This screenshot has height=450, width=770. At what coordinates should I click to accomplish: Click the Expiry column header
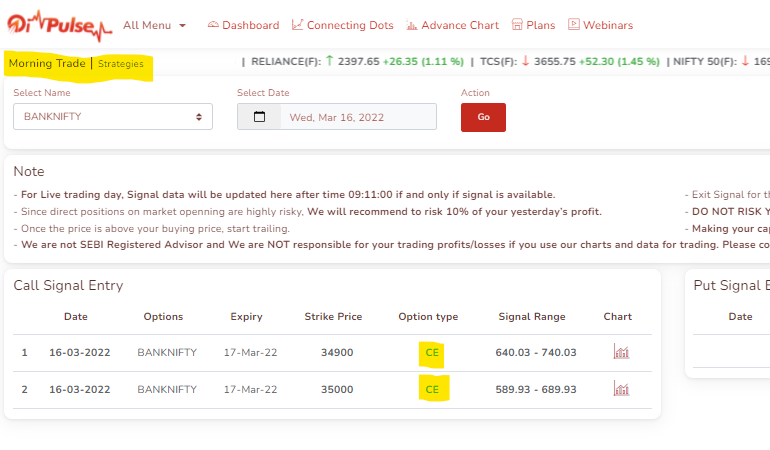tap(247, 317)
